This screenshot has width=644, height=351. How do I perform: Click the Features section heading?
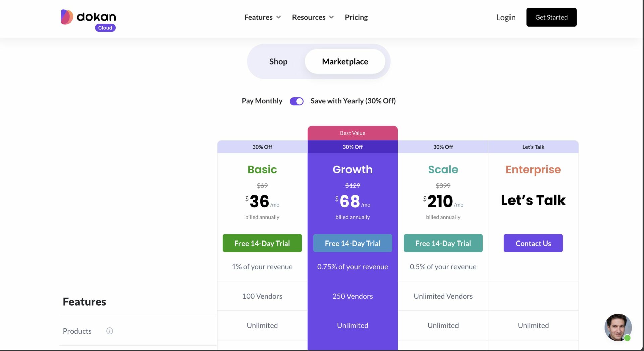coord(84,302)
